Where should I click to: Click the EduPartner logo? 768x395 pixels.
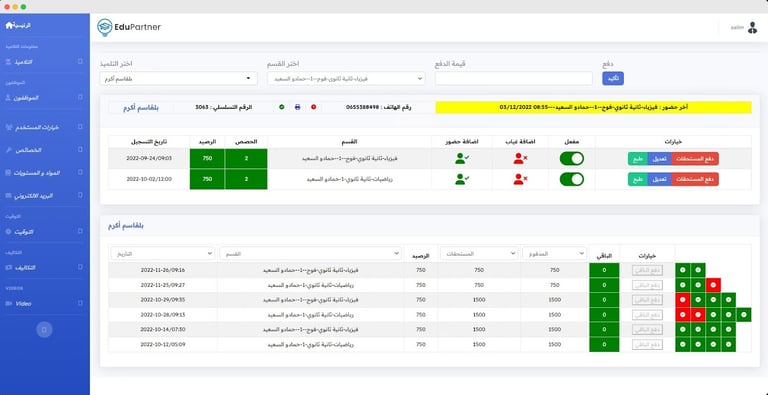(x=129, y=27)
